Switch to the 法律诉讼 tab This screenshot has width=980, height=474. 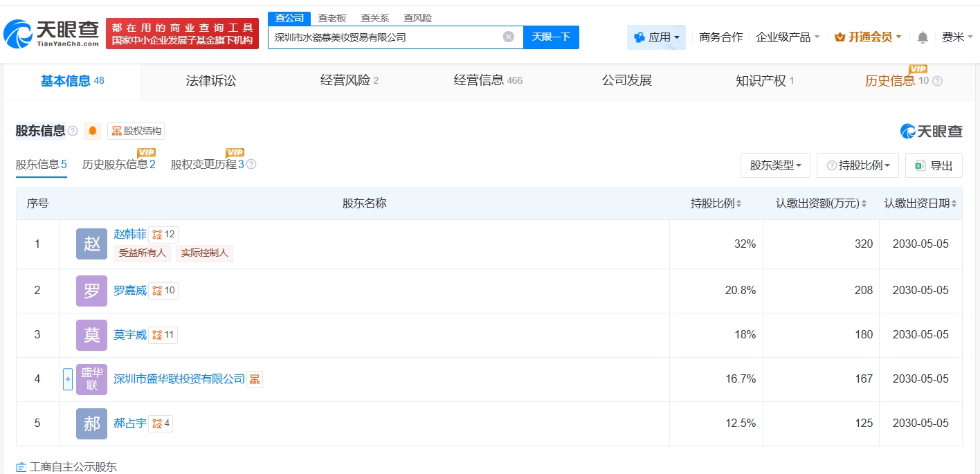(x=211, y=81)
